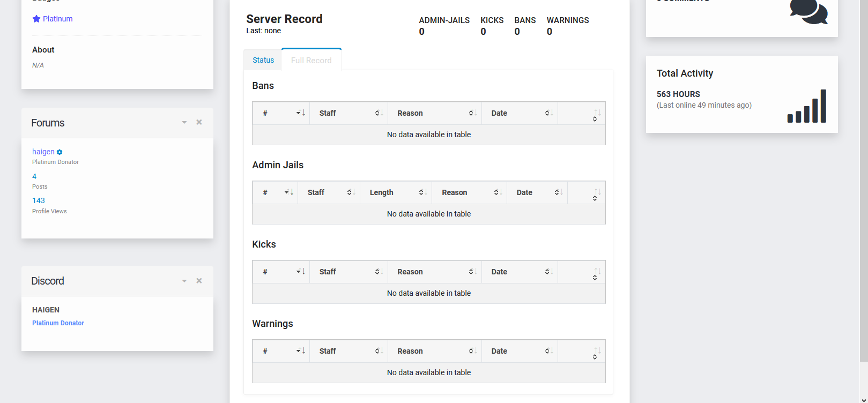Click sort arrows in Bans last empty column

click(596, 115)
